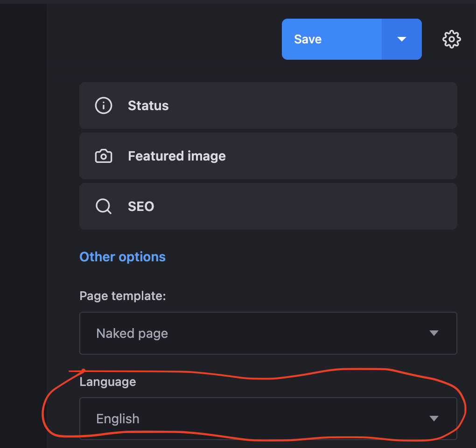Click the empty right end of Featured image row
The height and width of the screenshot is (448, 476).
420,156
